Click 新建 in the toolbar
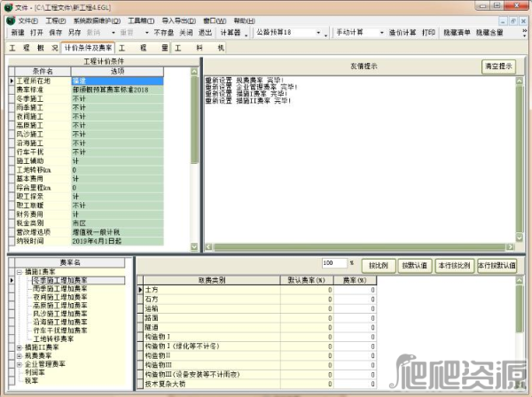 coord(18,33)
